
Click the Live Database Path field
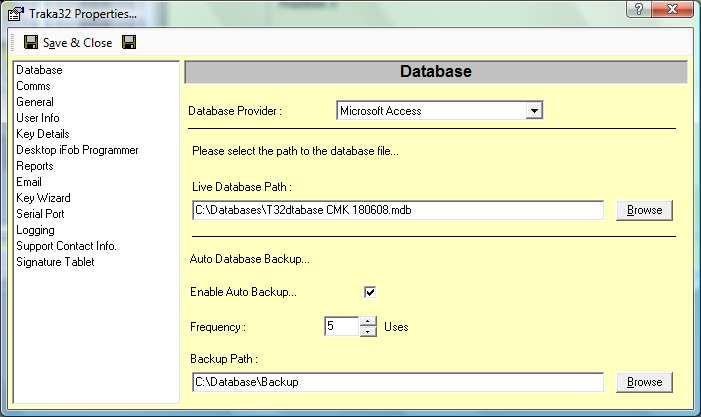click(x=398, y=210)
